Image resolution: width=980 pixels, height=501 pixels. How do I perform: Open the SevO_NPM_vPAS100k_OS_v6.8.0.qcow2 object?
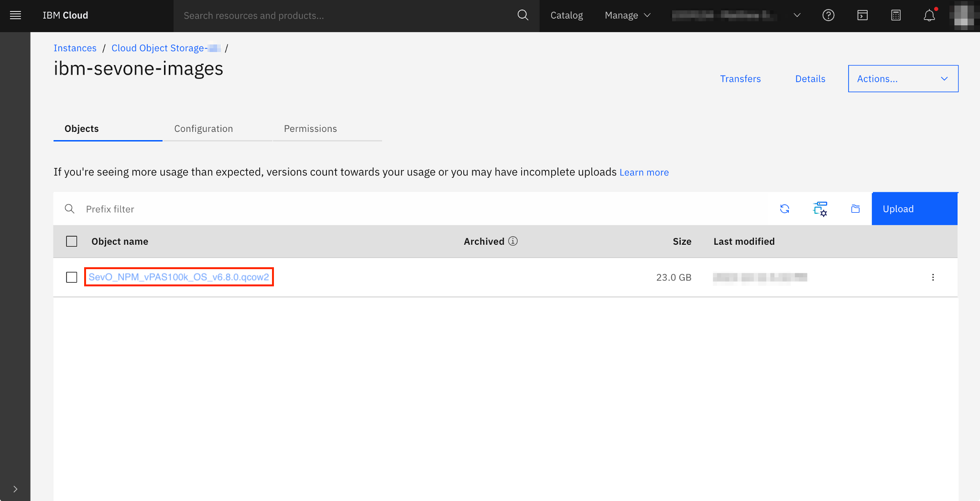pos(179,277)
